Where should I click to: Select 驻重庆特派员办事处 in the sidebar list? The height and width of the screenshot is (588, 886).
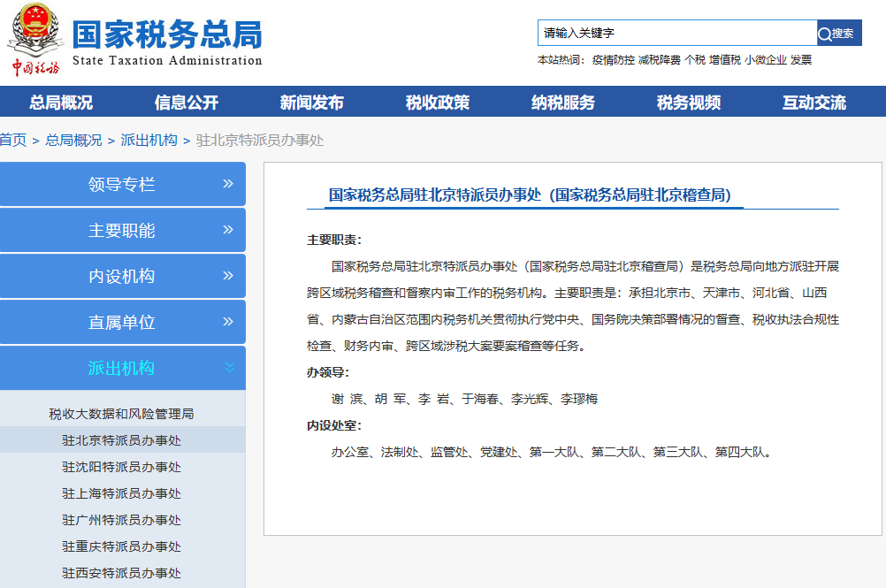(x=121, y=546)
